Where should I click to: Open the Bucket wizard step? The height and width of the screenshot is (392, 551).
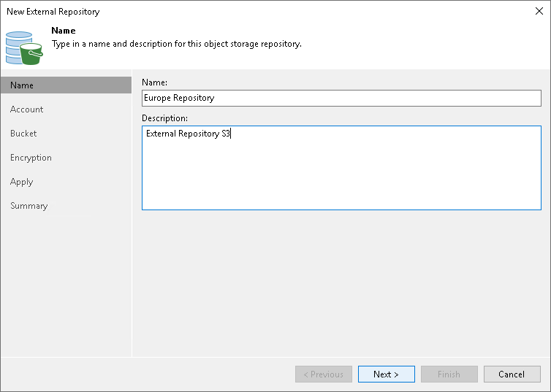(x=23, y=134)
